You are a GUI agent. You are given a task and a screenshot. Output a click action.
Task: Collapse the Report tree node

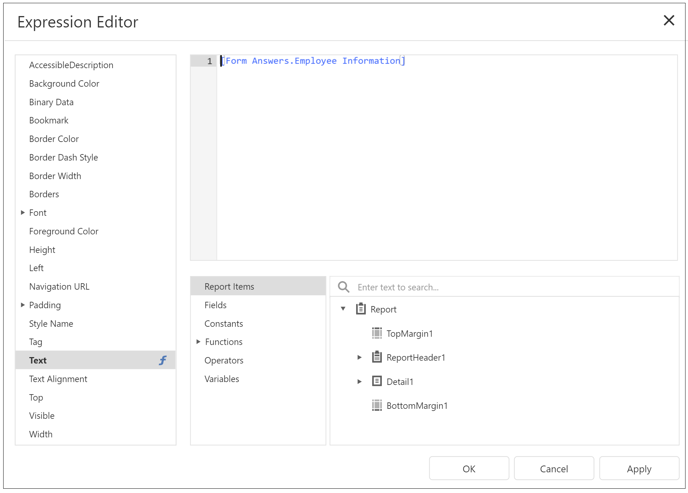pyautogui.click(x=343, y=309)
